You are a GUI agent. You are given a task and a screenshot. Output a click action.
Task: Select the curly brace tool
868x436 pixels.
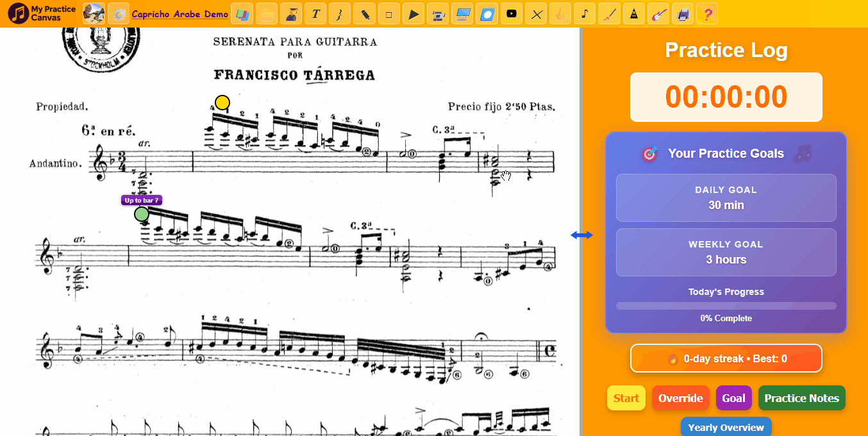tap(340, 13)
